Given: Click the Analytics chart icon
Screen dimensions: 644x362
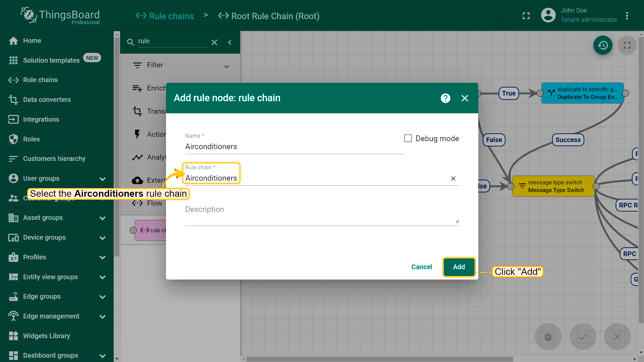Looking at the screenshot, I should point(137,157).
